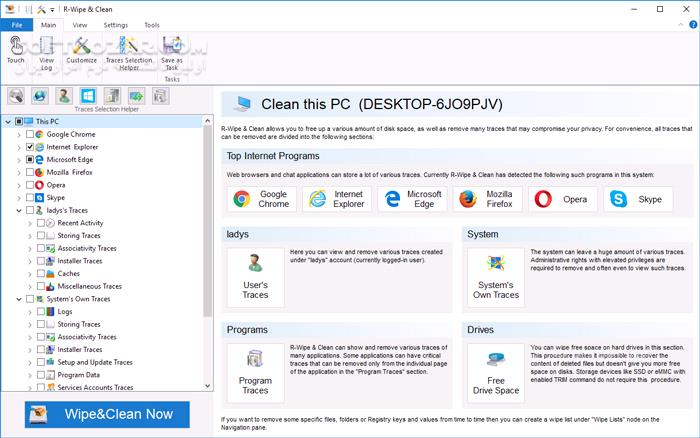Viewport: 700px width, 438px height.
Task: Open the User's Traces tile
Action: [x=255, y=277]
